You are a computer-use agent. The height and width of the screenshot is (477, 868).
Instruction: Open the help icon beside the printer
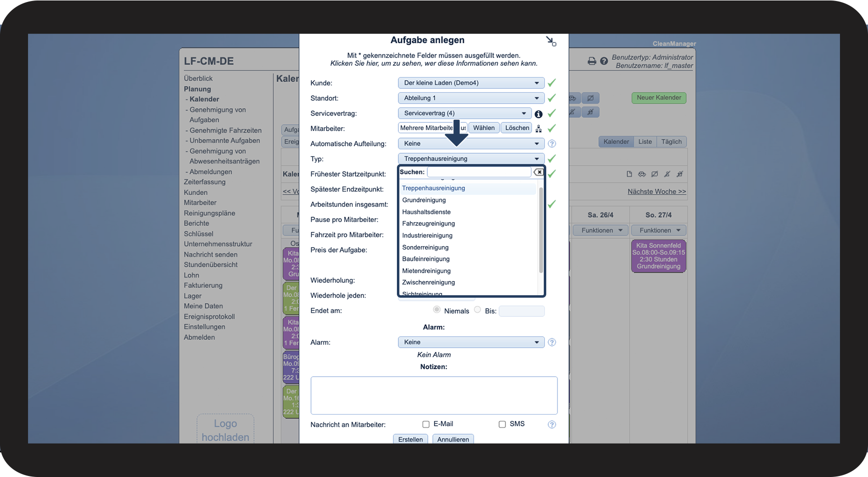click(x=604, y=61)
